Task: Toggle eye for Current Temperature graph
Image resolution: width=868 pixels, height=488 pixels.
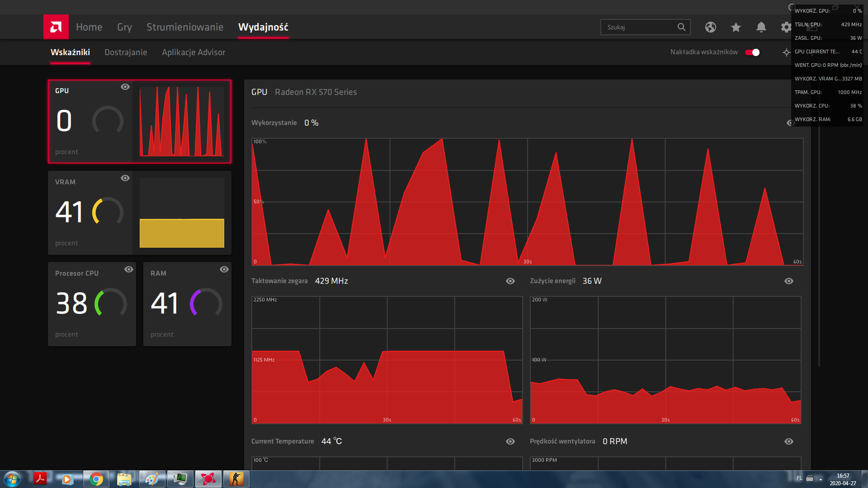Action: pyautogui.click(x=510, y=441)
